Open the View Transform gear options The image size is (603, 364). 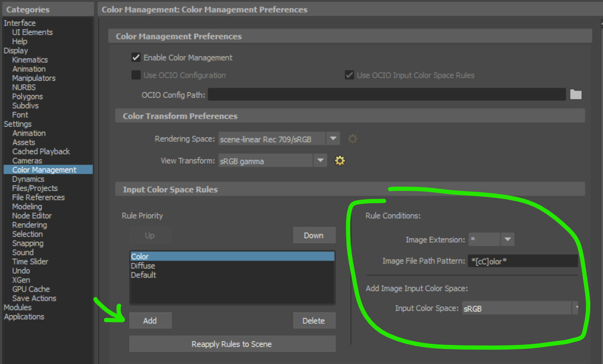tap(339, 160)
